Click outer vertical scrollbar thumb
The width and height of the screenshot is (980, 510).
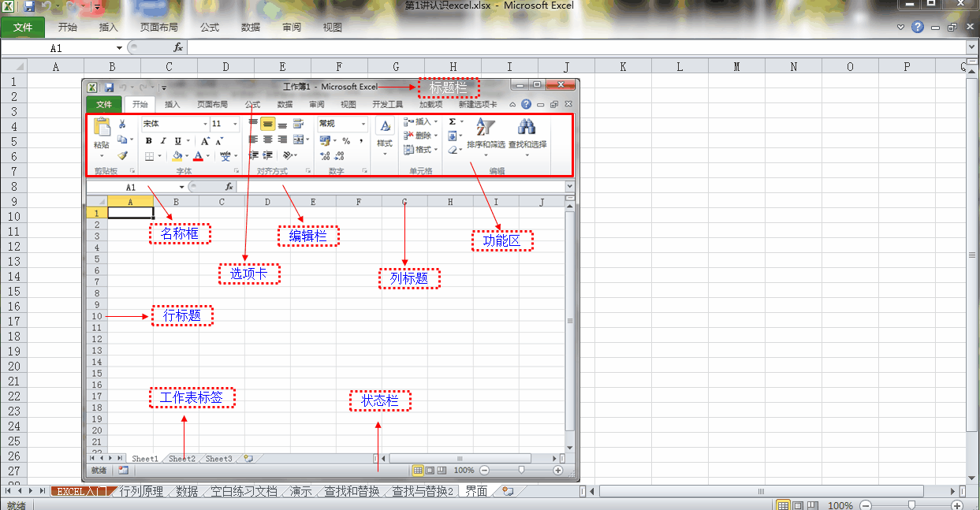point(973,255)
